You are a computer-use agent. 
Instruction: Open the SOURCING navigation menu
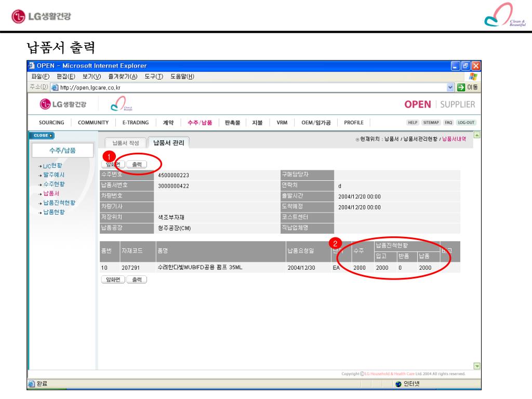(51, 123)
